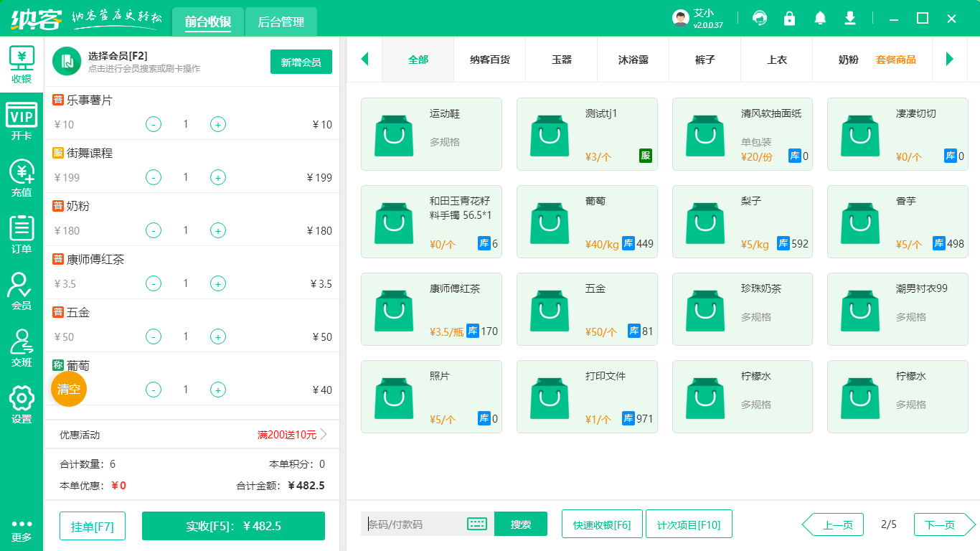Screen dimensions: 980x551
Task: Select the 订单 orders icon in the sidebar
Action: (22, 235)
